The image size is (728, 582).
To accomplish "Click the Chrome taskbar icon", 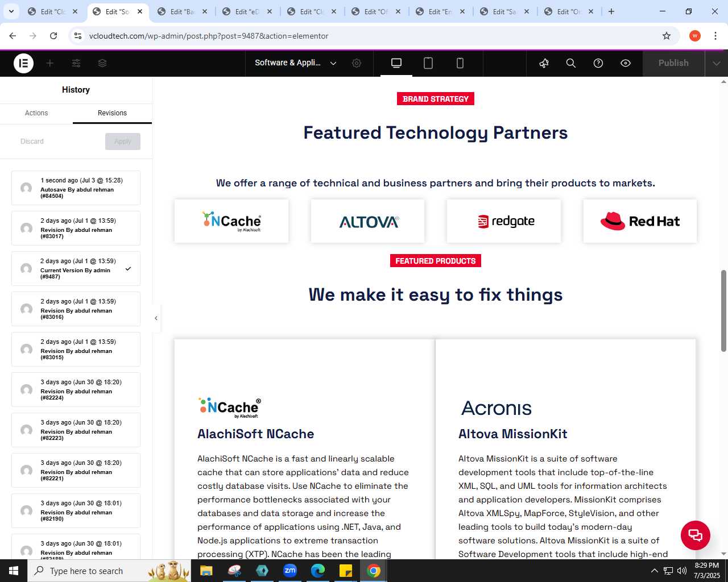I will point(374,571).
